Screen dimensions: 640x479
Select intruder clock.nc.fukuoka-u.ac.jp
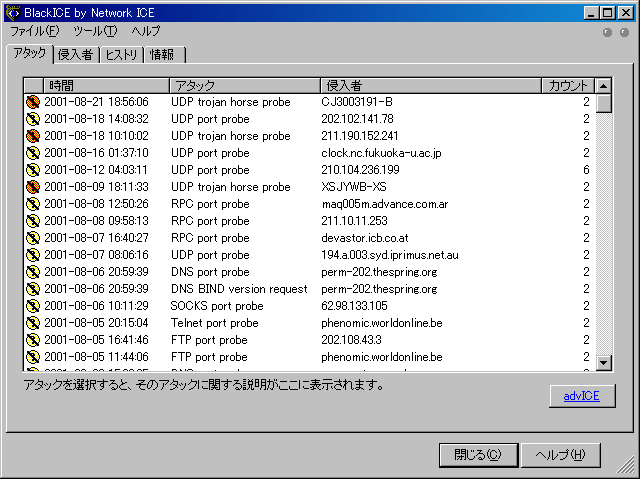click(382, 153)
